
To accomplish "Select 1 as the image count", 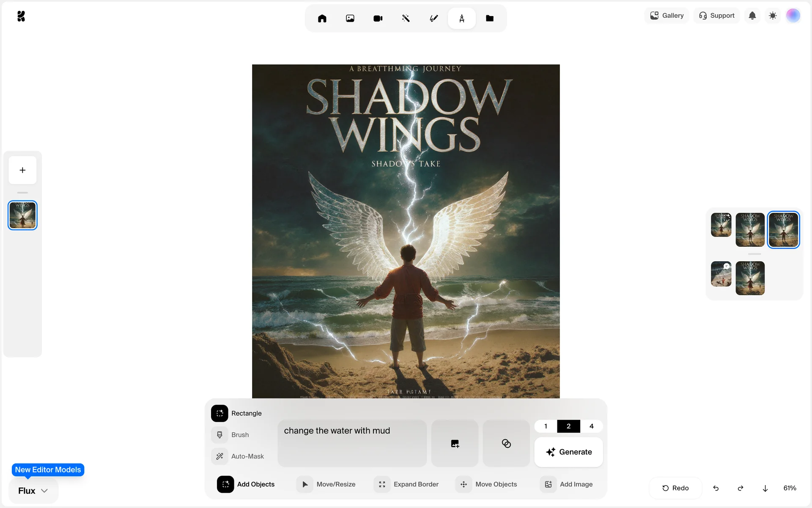I will pyautogui.click(x=546, y=426).
